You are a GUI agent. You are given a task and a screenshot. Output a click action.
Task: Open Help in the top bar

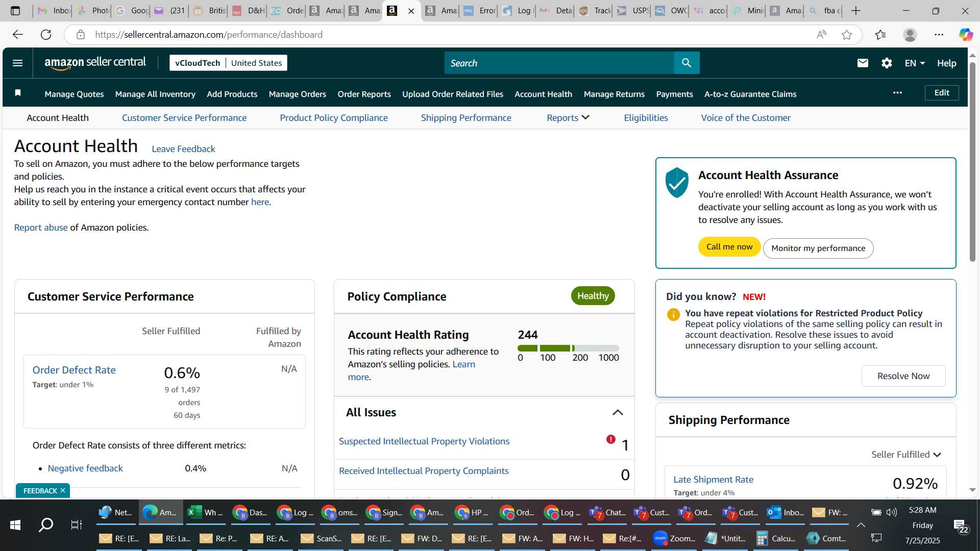tap(946, 63)
